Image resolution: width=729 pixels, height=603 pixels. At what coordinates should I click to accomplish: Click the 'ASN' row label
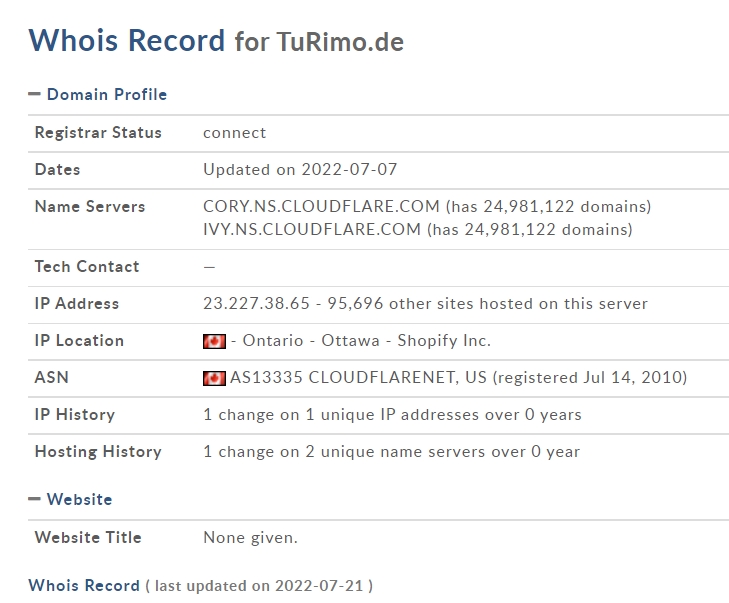tap(52, 378)
